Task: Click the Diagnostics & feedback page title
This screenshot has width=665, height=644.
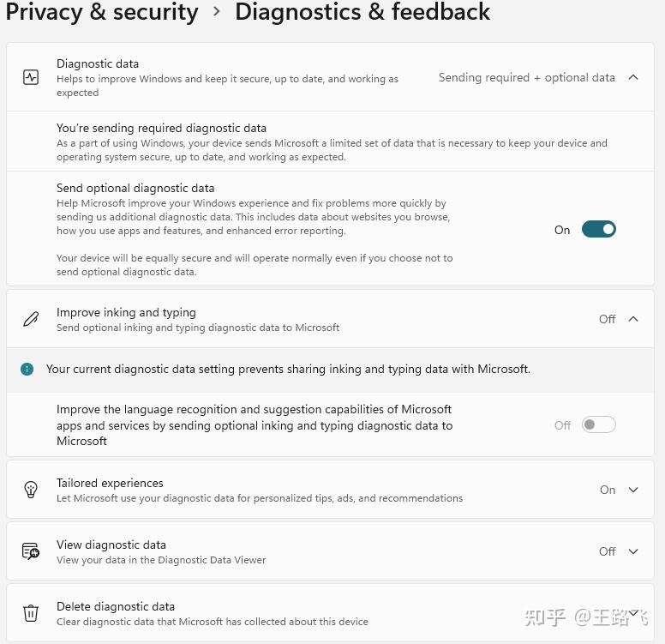Action: tap(362, 11)
